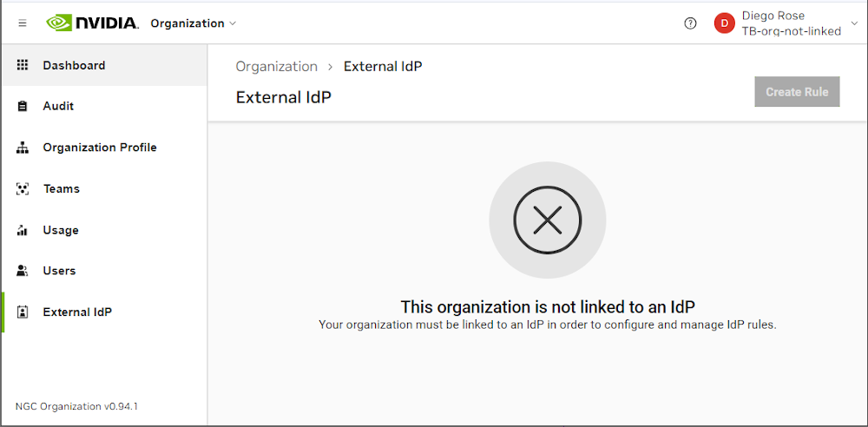This screenshot has height=427, width=868.
Task: Open the Users menu item
Action: pyautogui.click(x=59, y=271)
